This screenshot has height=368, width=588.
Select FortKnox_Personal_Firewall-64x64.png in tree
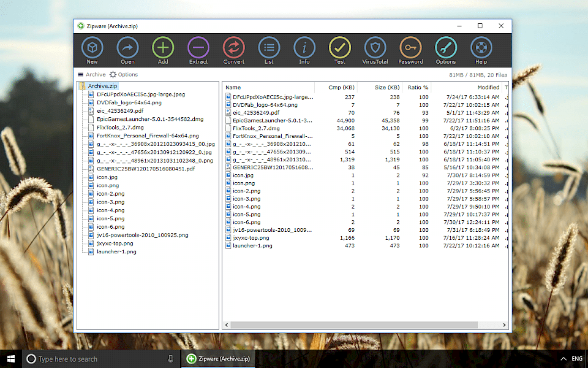pos(148,136)
